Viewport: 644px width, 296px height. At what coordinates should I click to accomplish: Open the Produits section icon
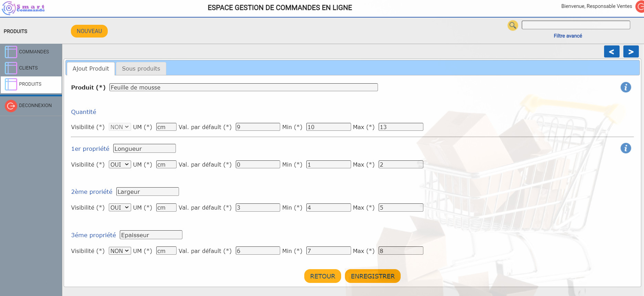(11, 84)
